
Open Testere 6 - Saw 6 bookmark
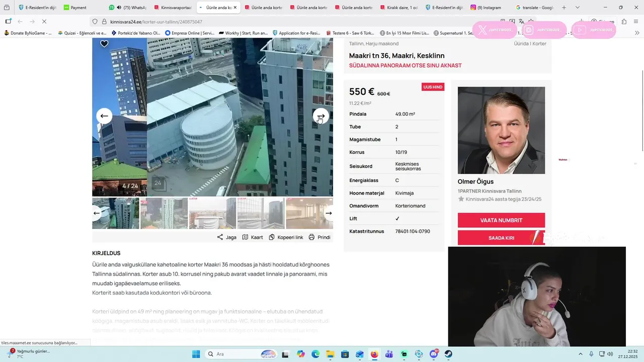click(351, 33)
